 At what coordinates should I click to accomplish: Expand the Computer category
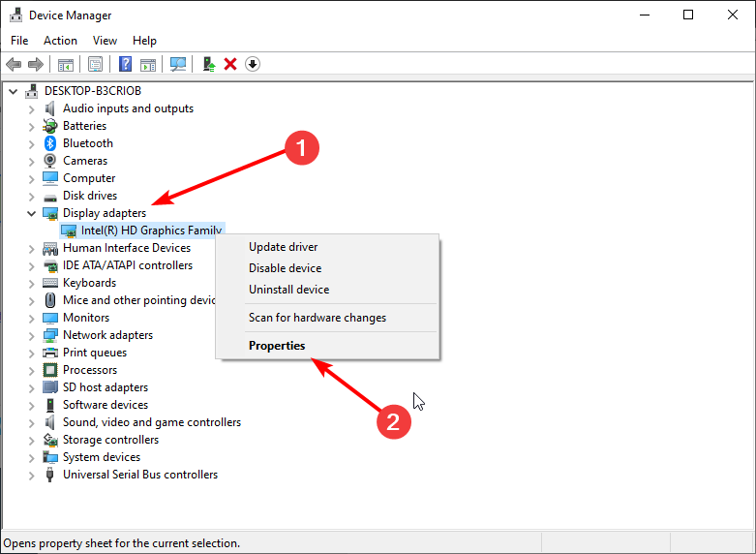[x=32, y=179]
